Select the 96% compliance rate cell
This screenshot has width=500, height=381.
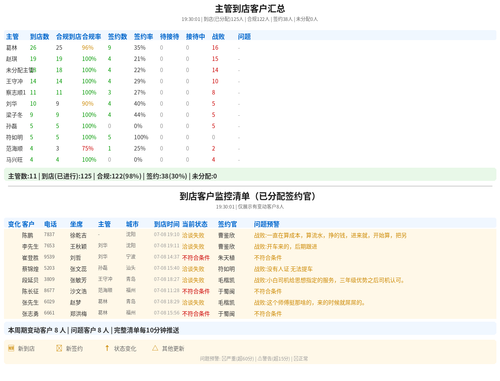pos(88,48)
